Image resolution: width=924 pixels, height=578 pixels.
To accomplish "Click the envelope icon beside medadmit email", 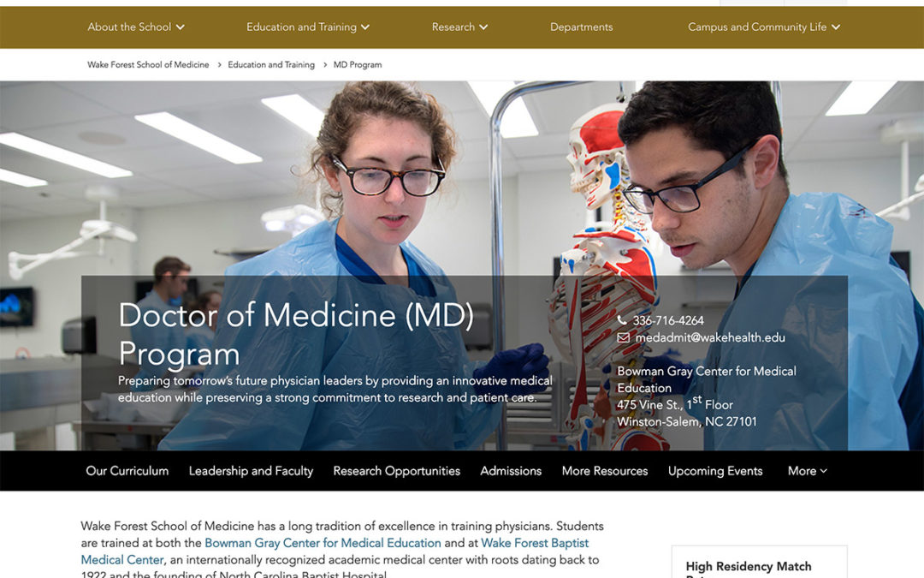I will point(623,337).
